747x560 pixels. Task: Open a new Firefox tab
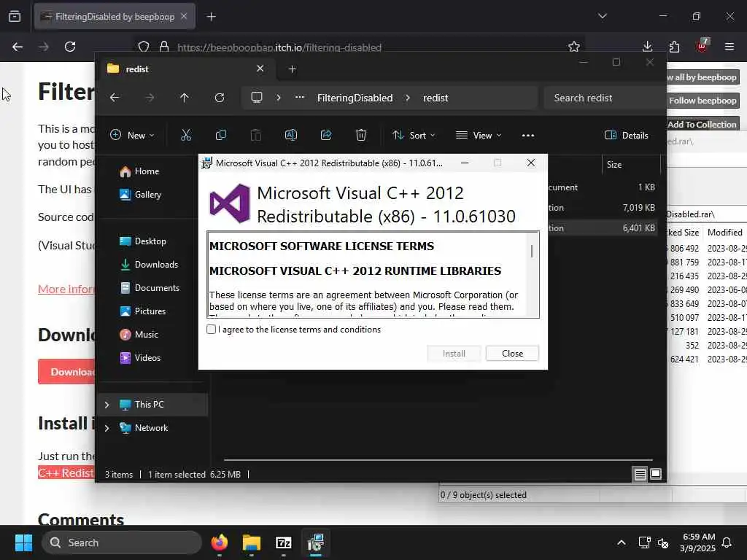(211, 17)
